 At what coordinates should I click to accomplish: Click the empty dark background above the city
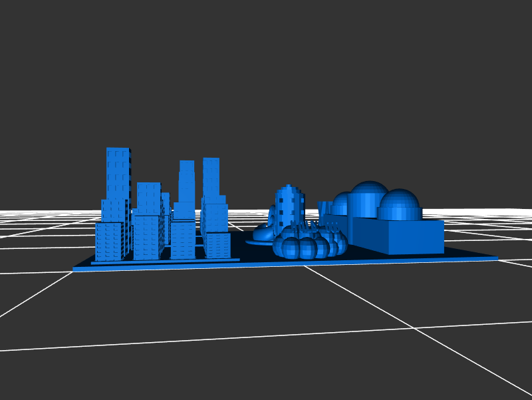[x=266, y=80]
